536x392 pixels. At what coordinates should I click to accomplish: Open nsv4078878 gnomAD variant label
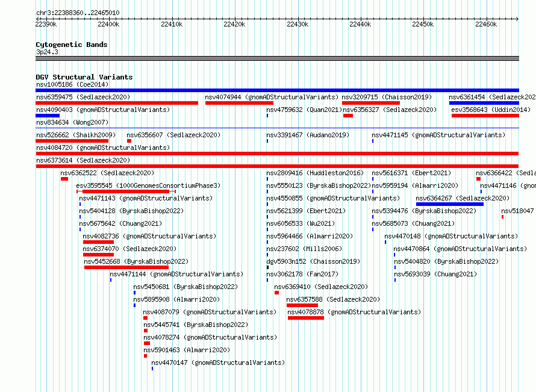coord(354,312)
